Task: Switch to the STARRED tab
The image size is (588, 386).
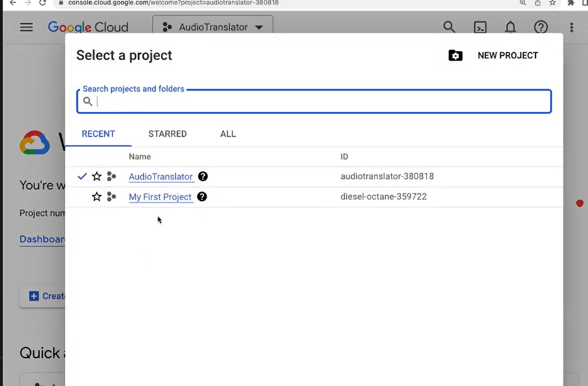Action: pyautogui.click(x=167, y=134)
